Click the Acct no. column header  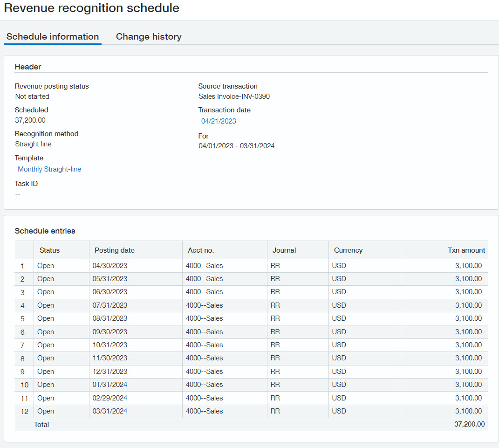click(x=201, y=250)
